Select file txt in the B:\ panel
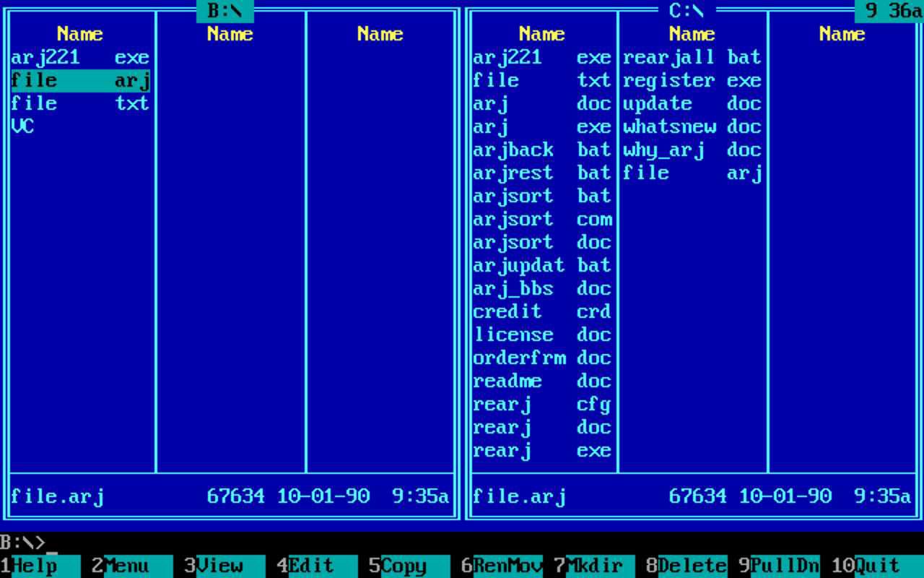The height and width of the screenshot is (578, 924). (80, 103)
